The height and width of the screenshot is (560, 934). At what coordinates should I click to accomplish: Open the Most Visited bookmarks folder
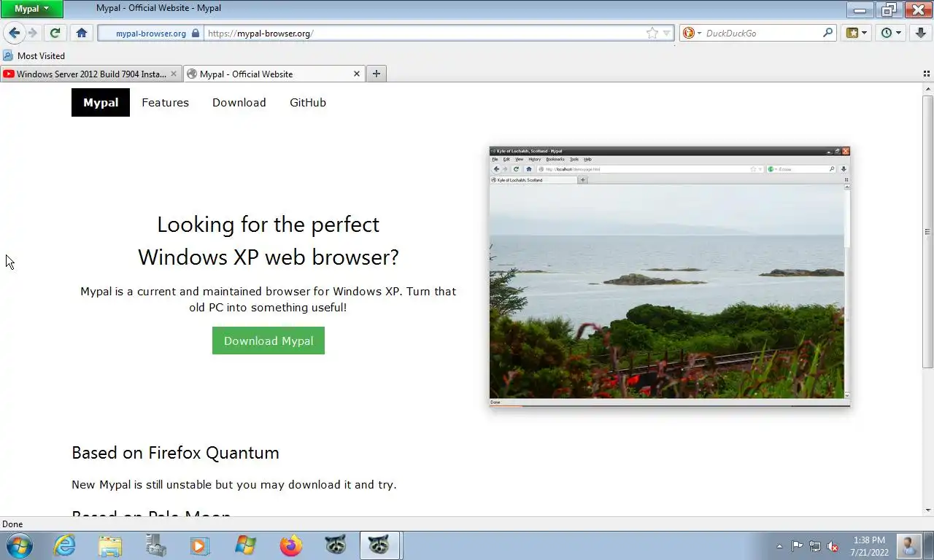pyautogui.click(x=34, y=55)
